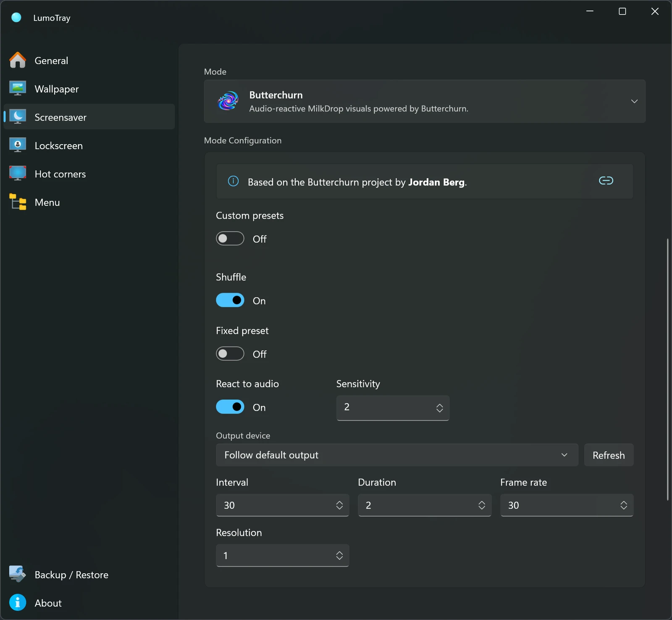The width and height of the screenshot is (672, 620).
Task: Click the Interval value field
Action: [x=282, y=505]
